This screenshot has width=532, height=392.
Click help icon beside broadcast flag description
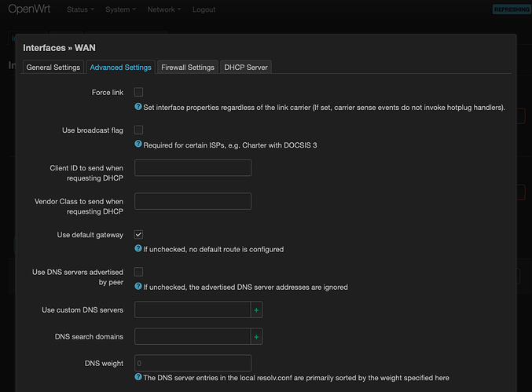tap(138, 144)
